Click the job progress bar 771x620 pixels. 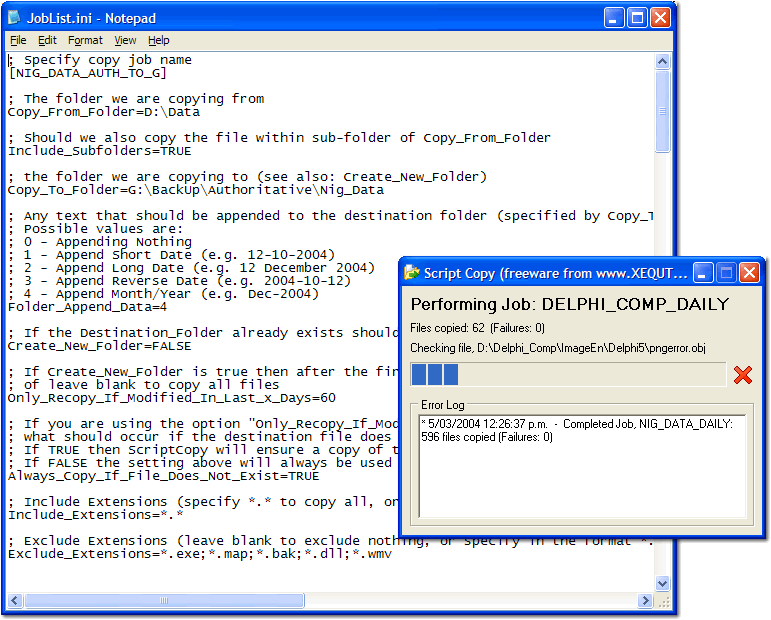[x=568, y=375]
